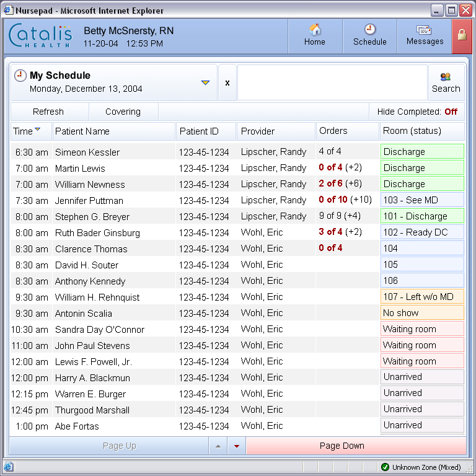Select patient David H. Souter

pyautogui.click(x=87, y=265)
